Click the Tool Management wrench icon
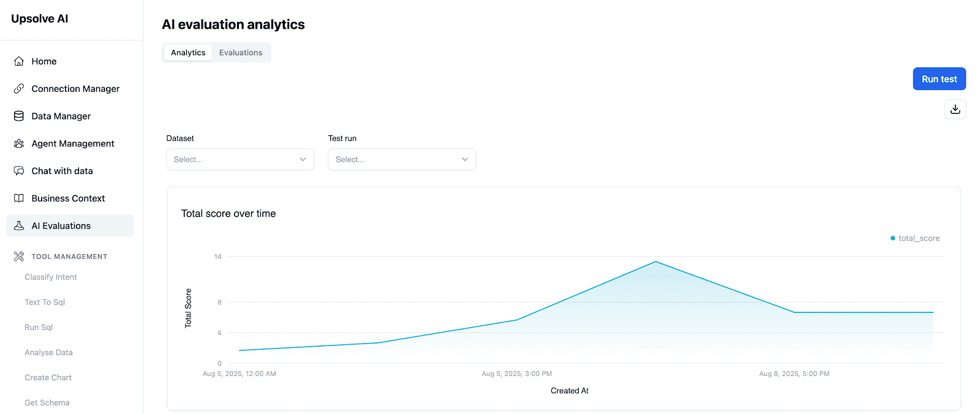This screenshot has width=980, height=414. [x=19, y=256]
